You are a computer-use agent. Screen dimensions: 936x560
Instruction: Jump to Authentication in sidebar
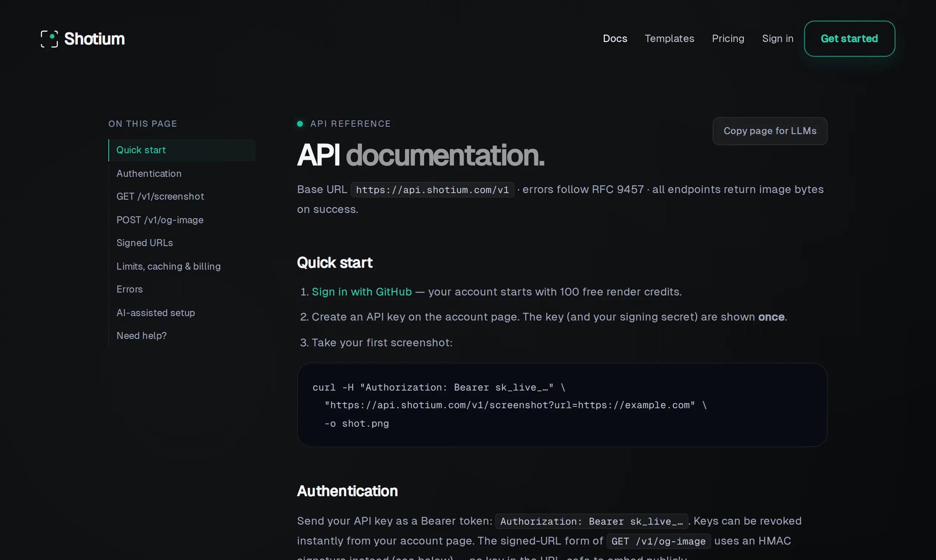[182, 174]
